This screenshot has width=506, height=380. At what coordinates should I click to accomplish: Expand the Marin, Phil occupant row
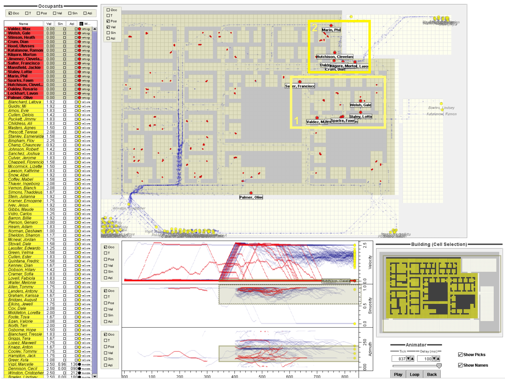coord(5,76)
